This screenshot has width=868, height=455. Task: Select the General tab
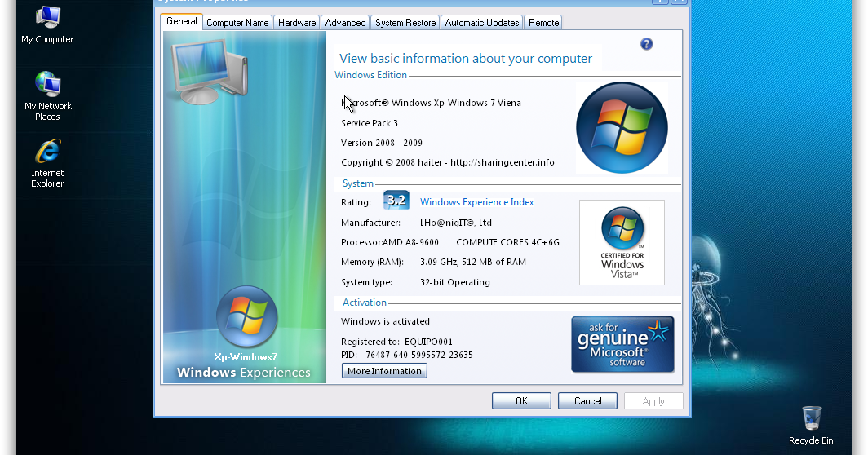[182, 21]
